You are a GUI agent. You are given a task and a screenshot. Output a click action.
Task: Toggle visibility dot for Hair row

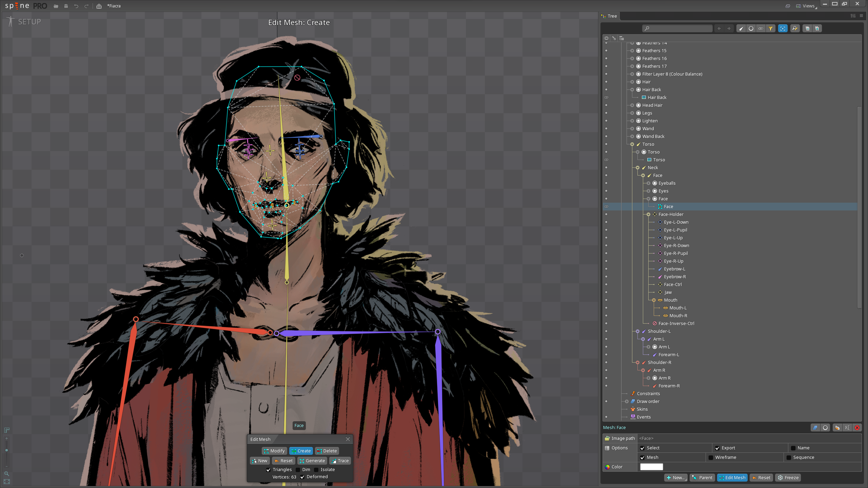(606, 82)
